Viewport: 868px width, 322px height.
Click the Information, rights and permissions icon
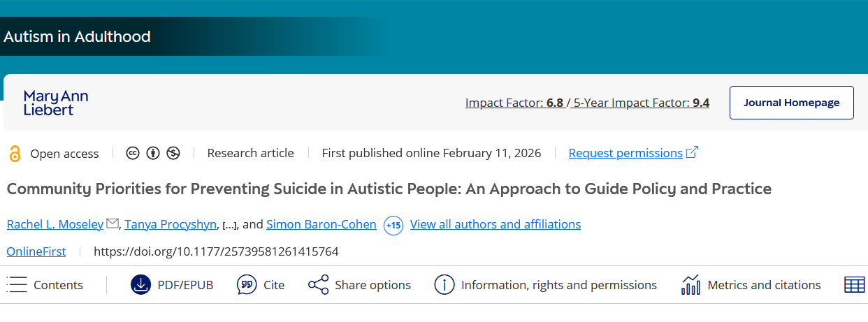point(444,285)
